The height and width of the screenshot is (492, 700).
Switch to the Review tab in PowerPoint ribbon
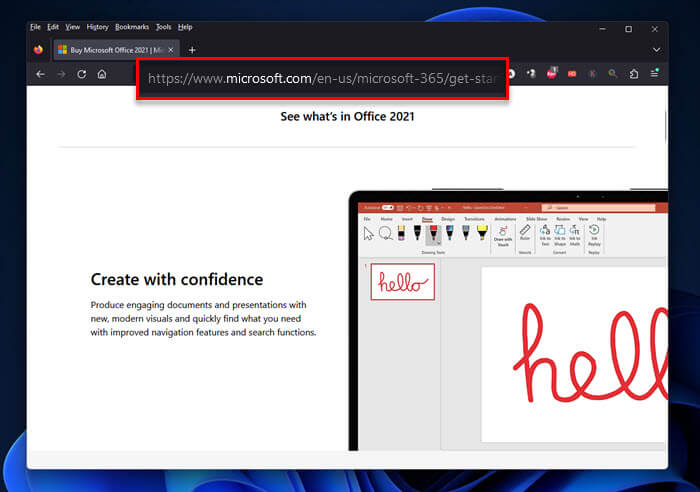[x=563, y=219]
